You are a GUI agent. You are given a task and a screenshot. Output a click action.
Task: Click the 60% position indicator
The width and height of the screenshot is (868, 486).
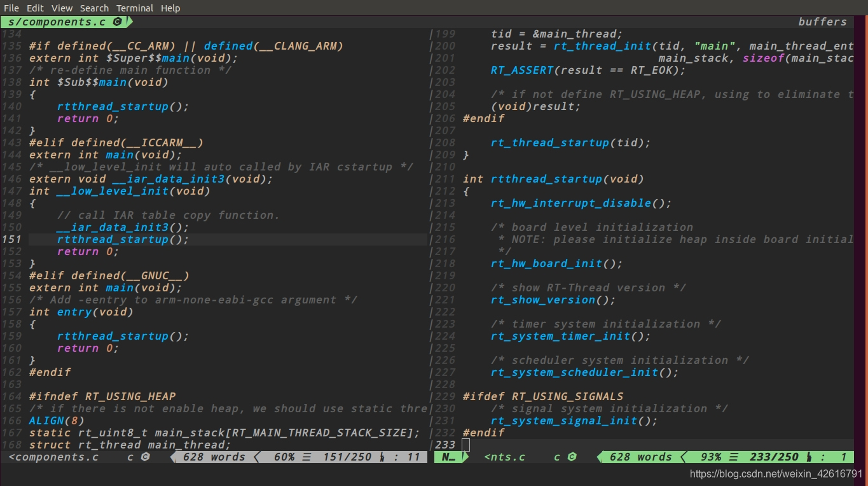point(284,457)
